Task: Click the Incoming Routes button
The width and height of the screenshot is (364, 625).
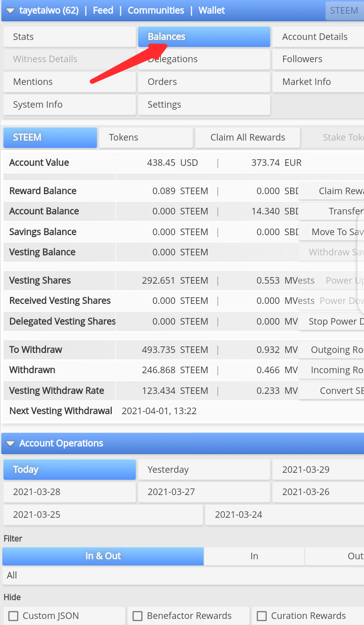Action: [331, 370]
